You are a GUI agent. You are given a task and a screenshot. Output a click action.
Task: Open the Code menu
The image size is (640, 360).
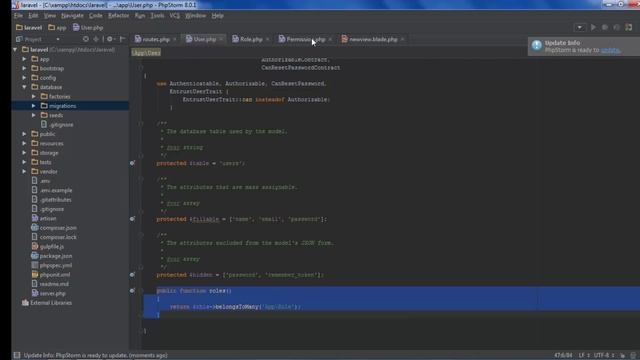click(x=96, y=16)
